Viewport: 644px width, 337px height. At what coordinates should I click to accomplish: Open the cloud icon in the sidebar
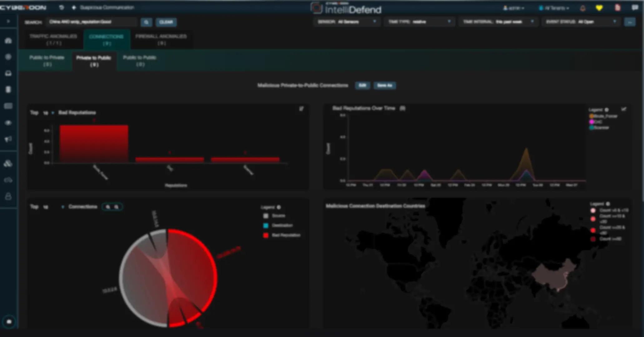point(8,180)
